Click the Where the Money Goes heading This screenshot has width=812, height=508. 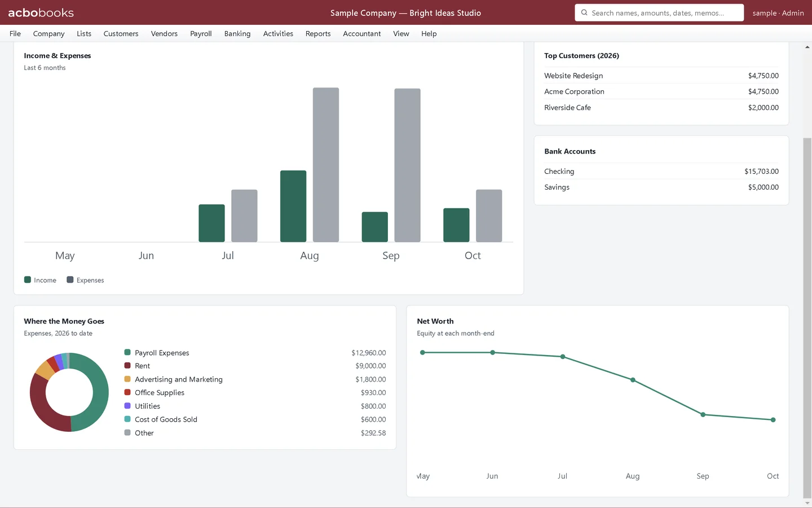pyautogui.click(x=64, y=321)
